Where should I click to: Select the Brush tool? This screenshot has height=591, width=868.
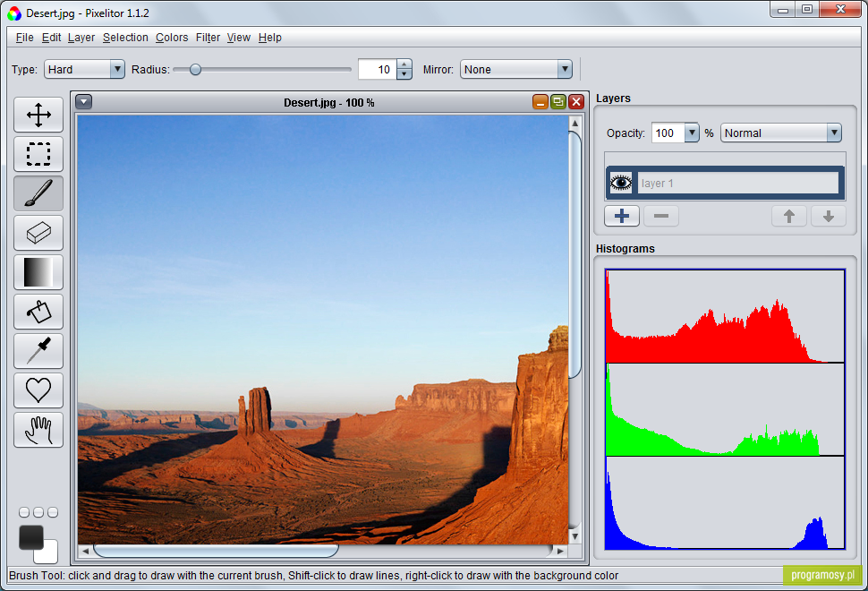(x=38, y=193)
